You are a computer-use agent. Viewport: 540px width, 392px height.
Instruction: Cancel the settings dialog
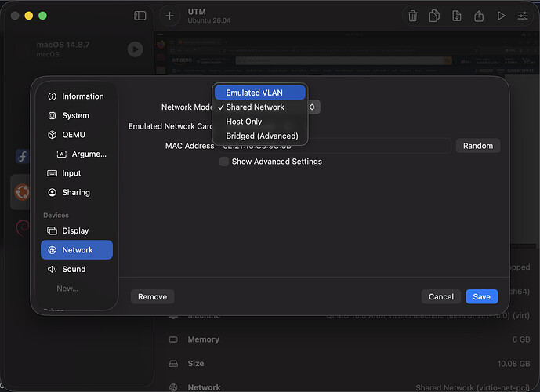(440, 296)
